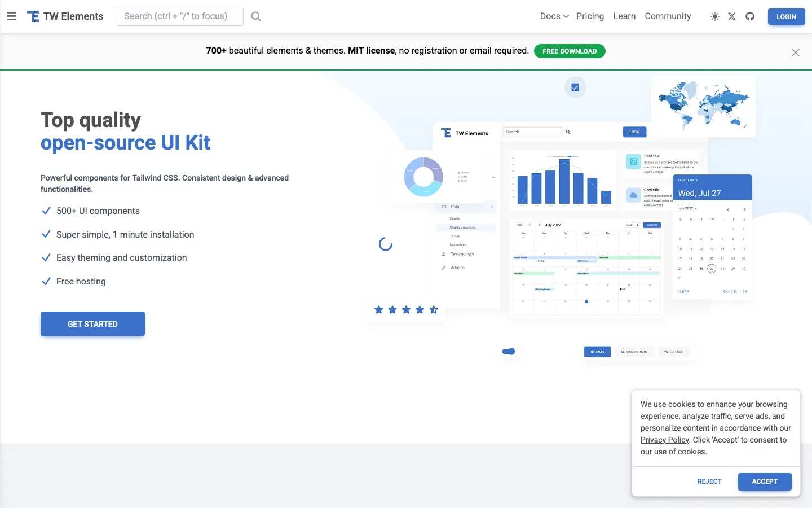Click the magnifier search icon in header

(x=256, y=16)
